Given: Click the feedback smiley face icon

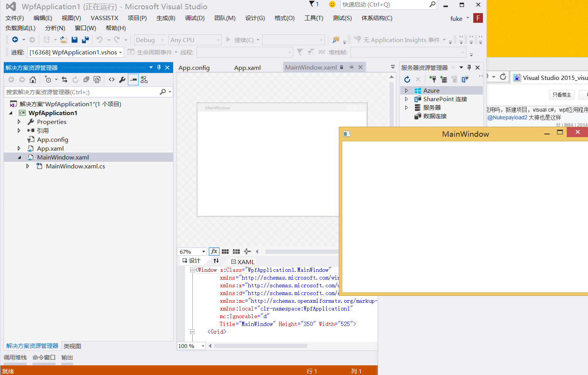Looking at the screenshot, I should 332,4.
